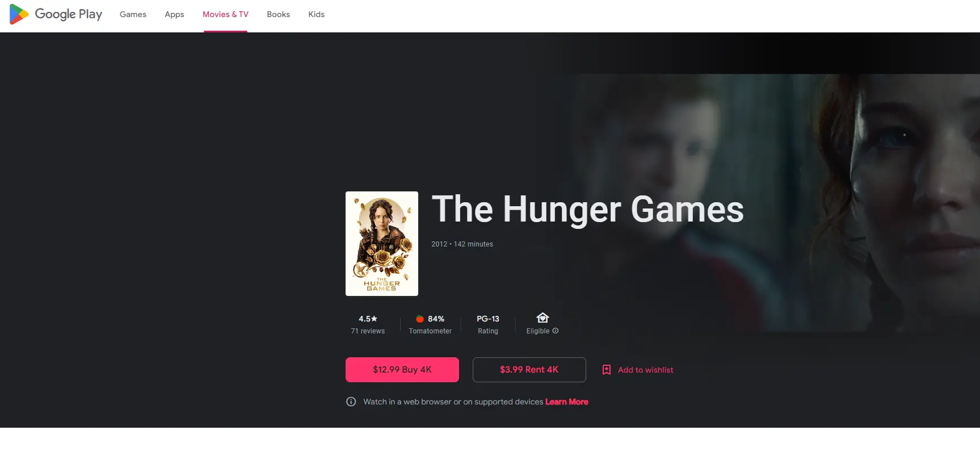This screenshot has width=980, height=451.
Task: Rent the movie for $3.99 in 4K
Action: point(529,370)
